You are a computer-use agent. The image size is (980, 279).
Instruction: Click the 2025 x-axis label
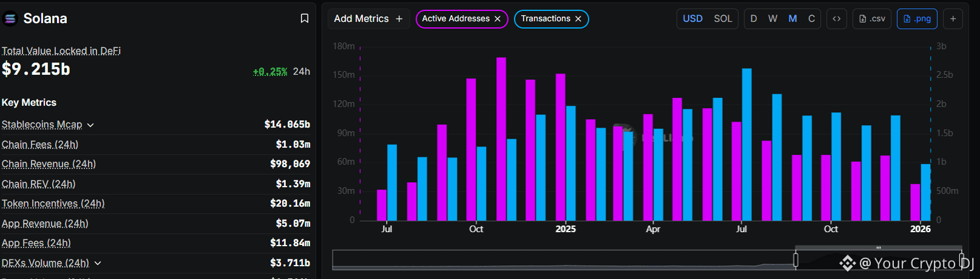click(x=566, y=229)
